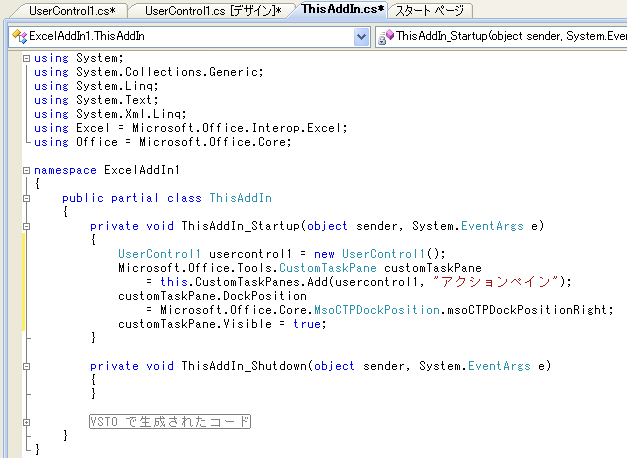627x458 pixels.
Task: Click the 'using System;' line
Action: point(79,58)
